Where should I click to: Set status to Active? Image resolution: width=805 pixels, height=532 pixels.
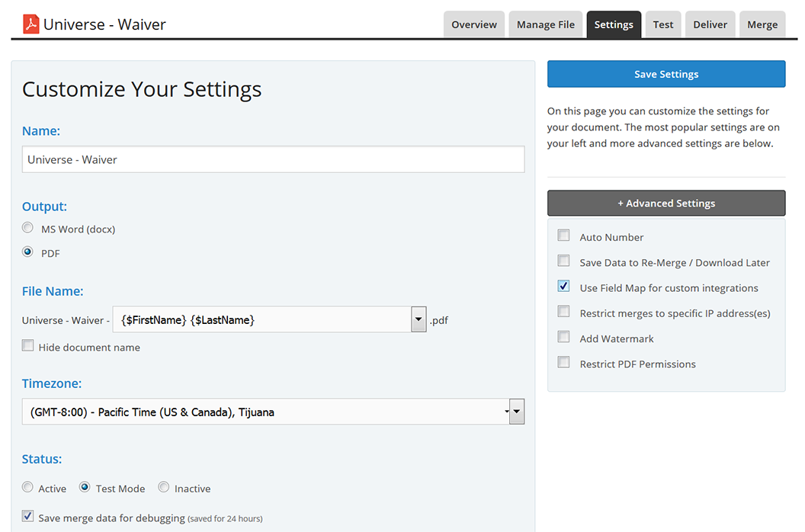(28, 488)
